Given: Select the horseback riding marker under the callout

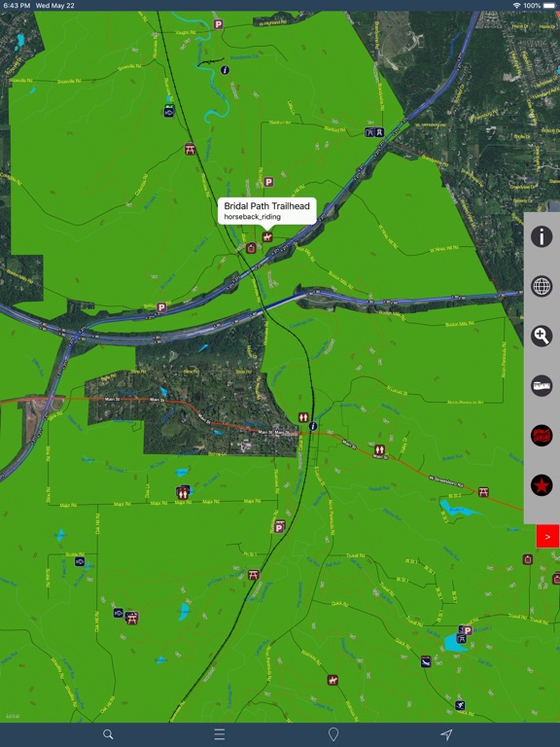Looking at the screenshot, I should pyautogui.click(x=267, y=236).
